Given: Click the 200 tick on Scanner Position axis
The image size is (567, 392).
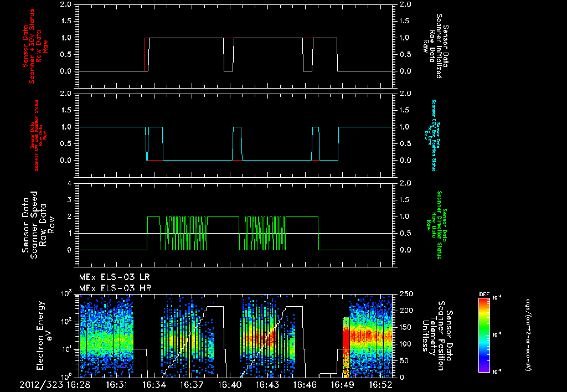Looking at the screenshot, I should coord(406,311).
